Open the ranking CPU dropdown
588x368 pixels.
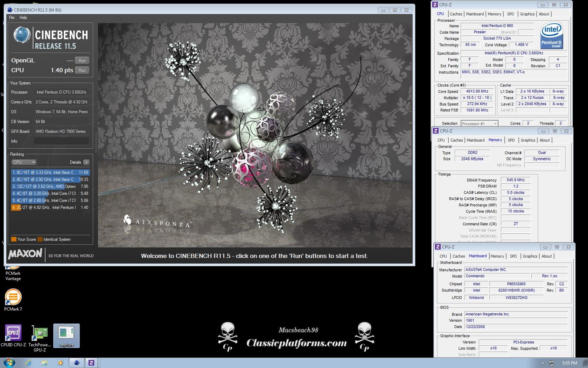[24, 162]
